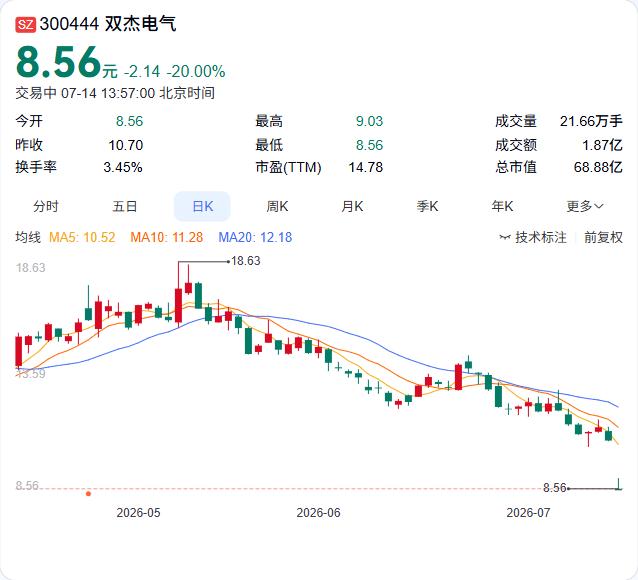Click the 最高 value 9.03
Image resolution: width=638 pixels, height=580 pixels.
(x=369, y=121)
